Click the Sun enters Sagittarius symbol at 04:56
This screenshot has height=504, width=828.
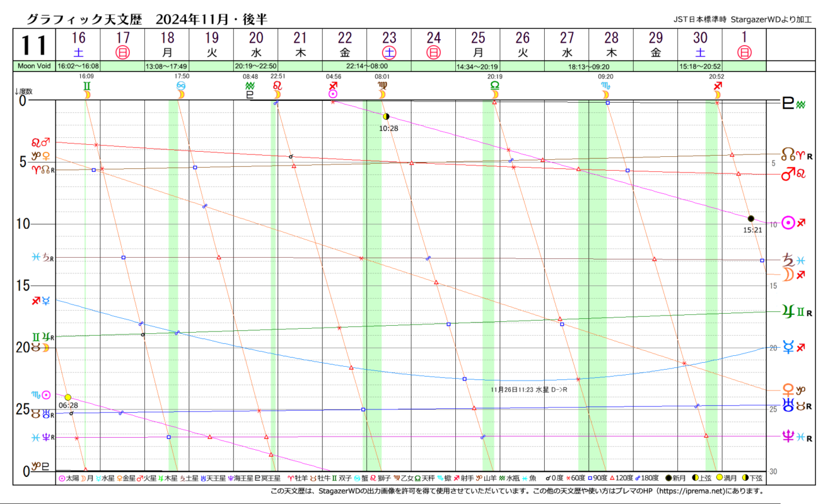(x=333, y=89)
